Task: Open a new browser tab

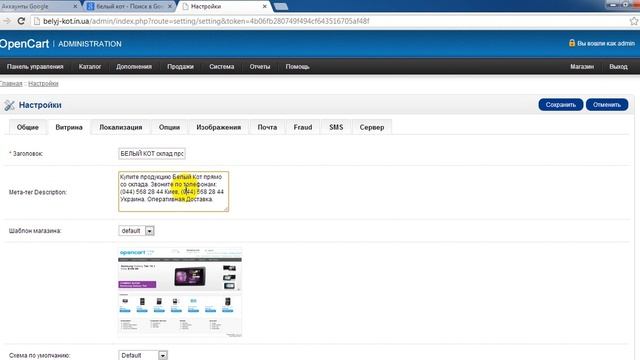Action: [x=281, y=6]
